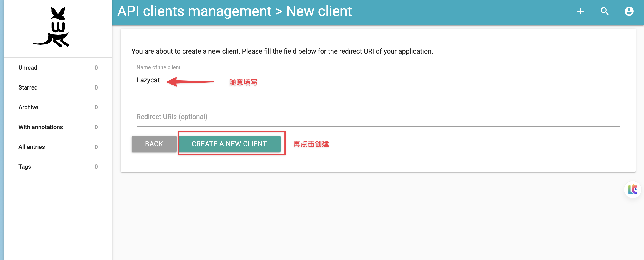Click the API clients management page title
The height and width of the screenshot is (260, 644).
pos(194,11)
